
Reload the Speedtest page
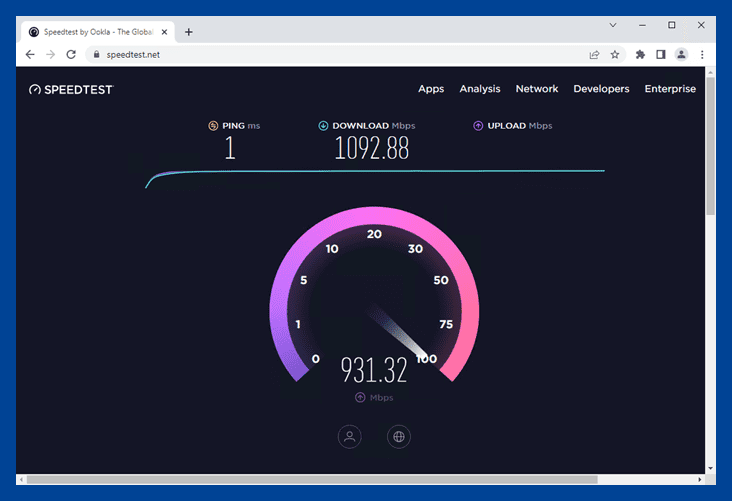(x=71, y=55)
